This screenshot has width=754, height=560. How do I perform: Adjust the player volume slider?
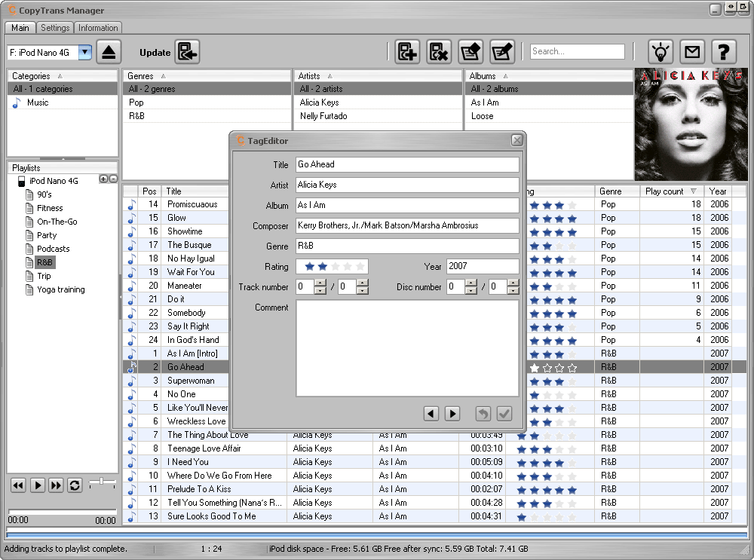102,481
